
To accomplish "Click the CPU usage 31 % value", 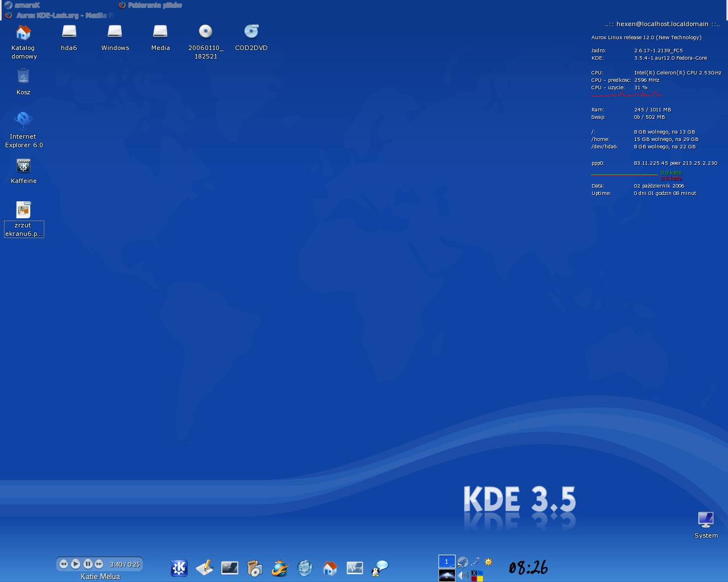I will tap(640, 88).
